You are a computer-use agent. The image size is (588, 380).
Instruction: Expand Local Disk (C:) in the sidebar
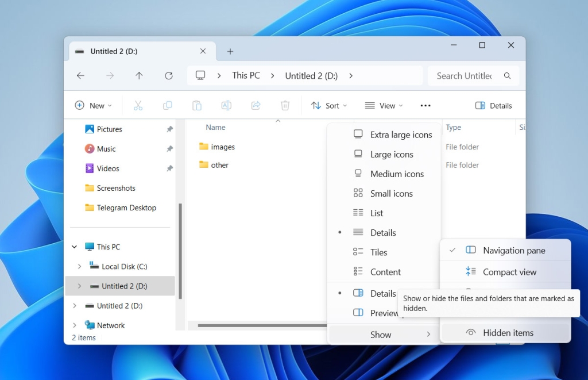[x=80, y=266]
